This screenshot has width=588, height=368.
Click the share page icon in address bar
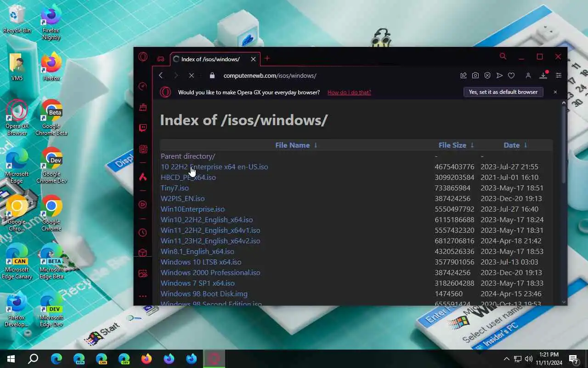[464, 75]
